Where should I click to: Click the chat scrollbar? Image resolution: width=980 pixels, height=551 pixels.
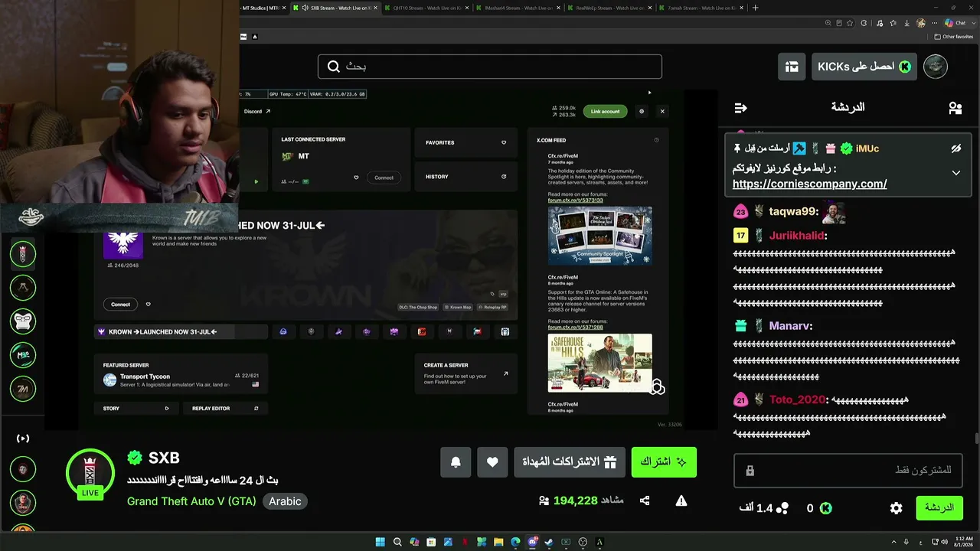click(x=976, y=438)
